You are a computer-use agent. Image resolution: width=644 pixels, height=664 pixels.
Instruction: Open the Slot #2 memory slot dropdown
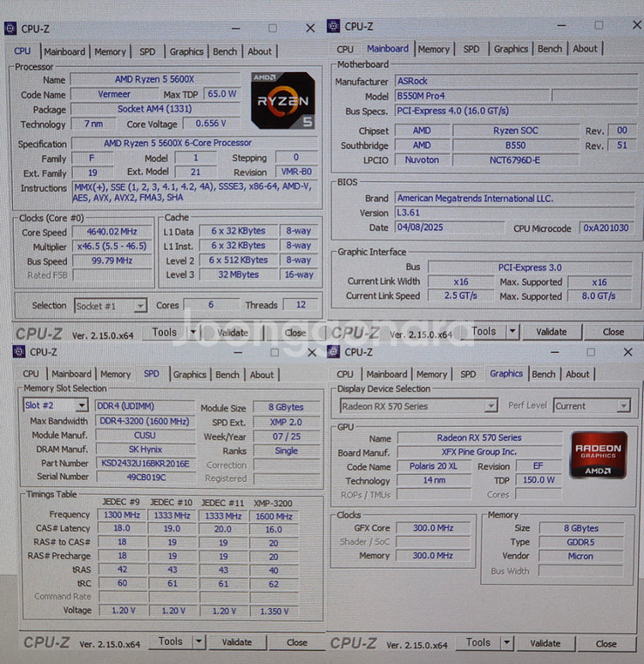coord(55,405)
